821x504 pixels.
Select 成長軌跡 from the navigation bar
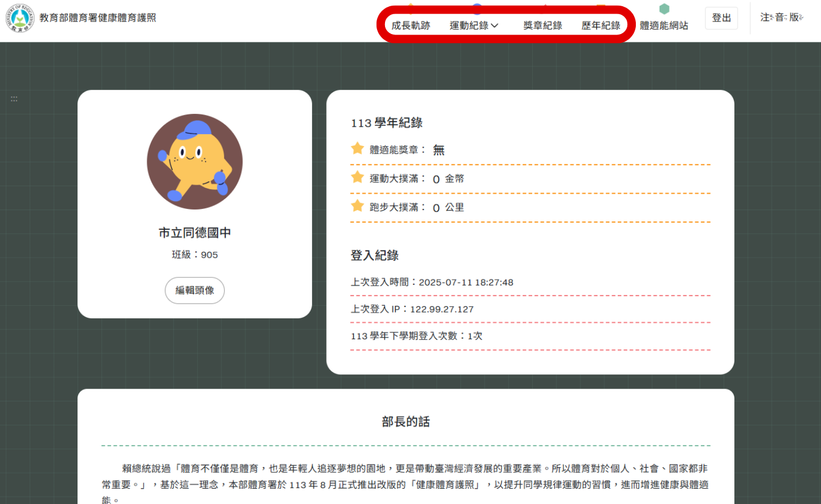(411, 25)
